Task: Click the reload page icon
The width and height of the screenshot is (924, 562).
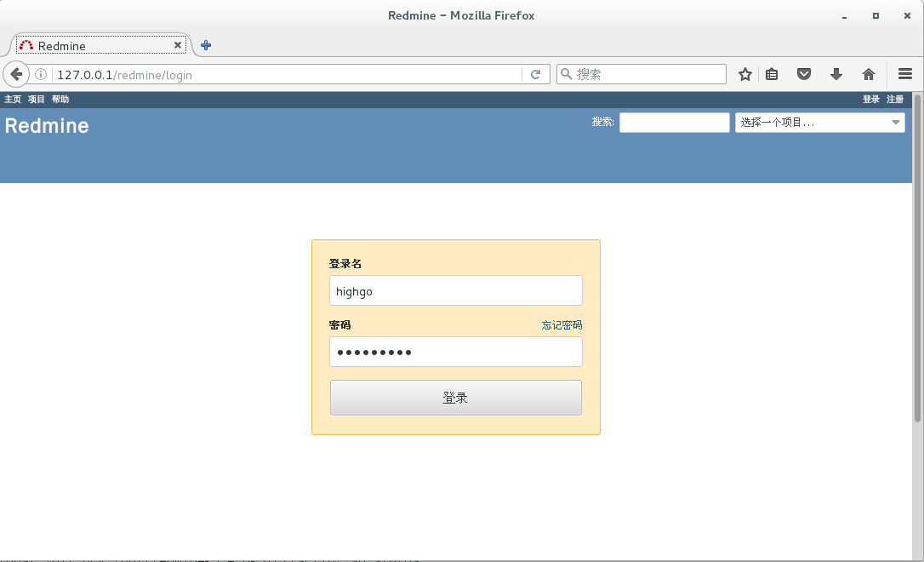Action: pyautogui.click(x=536, y=74)
